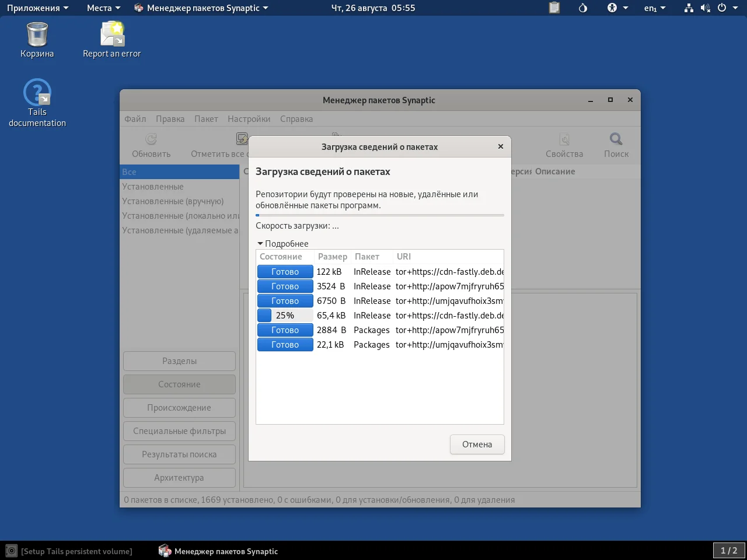The image size is (747, 560).
Task: Open the Report an error desktop shortcut
Action: point(112,34)
